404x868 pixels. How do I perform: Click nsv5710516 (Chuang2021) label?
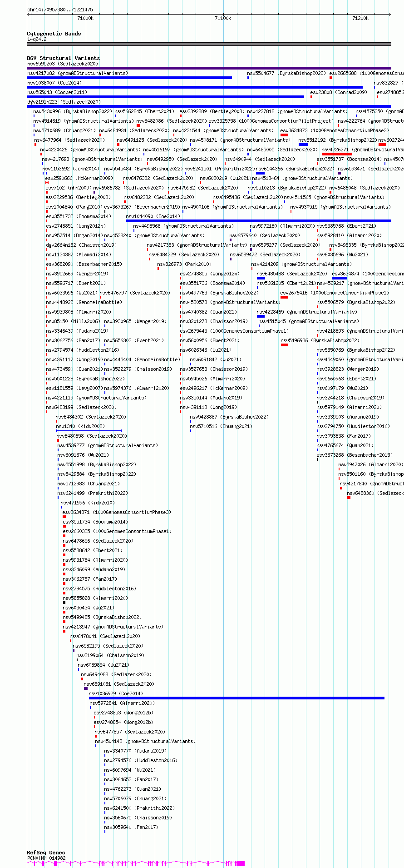point(221,426)
